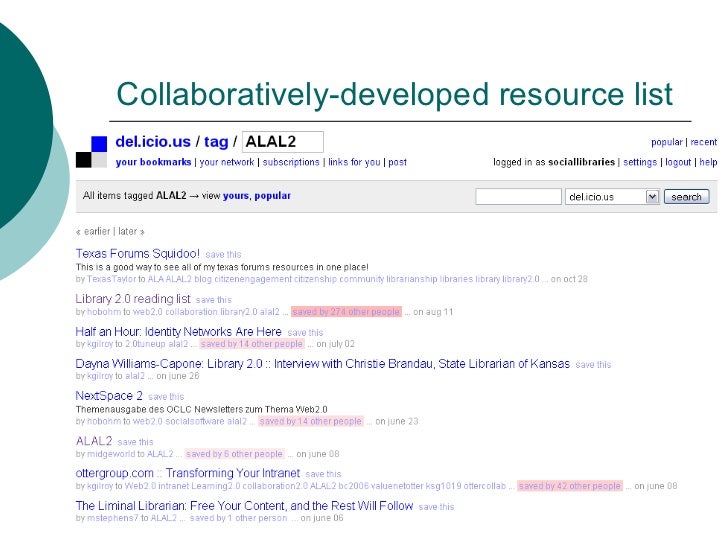View popular bookmarks at top right

click(x=667, y=142)
